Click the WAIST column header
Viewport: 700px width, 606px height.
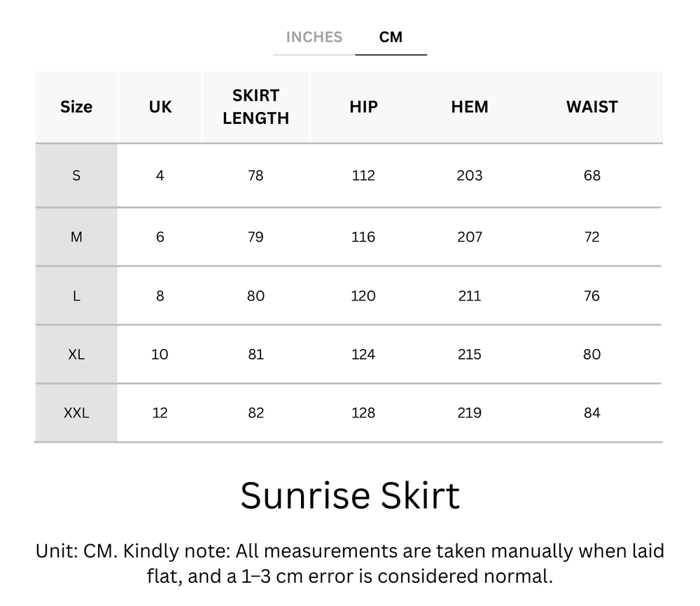(591, 106)
